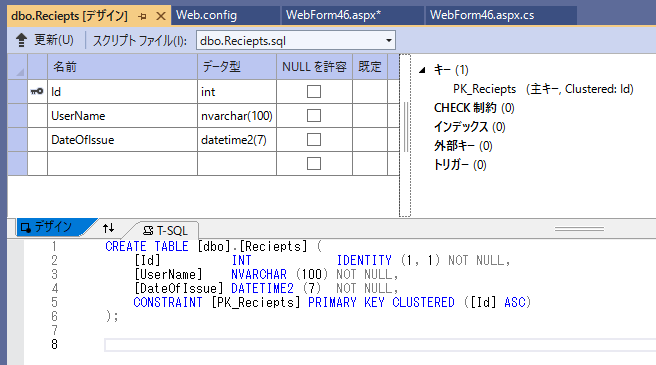Select 外部キー (0) item
This screenshot has height=365, width=656.
pos(463,146)
